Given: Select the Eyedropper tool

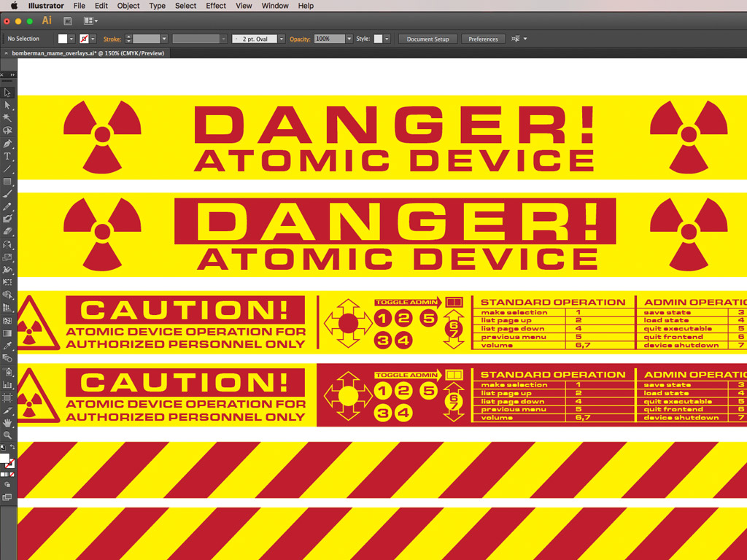Looking at the screenshot, I should [x=7, y=346].
